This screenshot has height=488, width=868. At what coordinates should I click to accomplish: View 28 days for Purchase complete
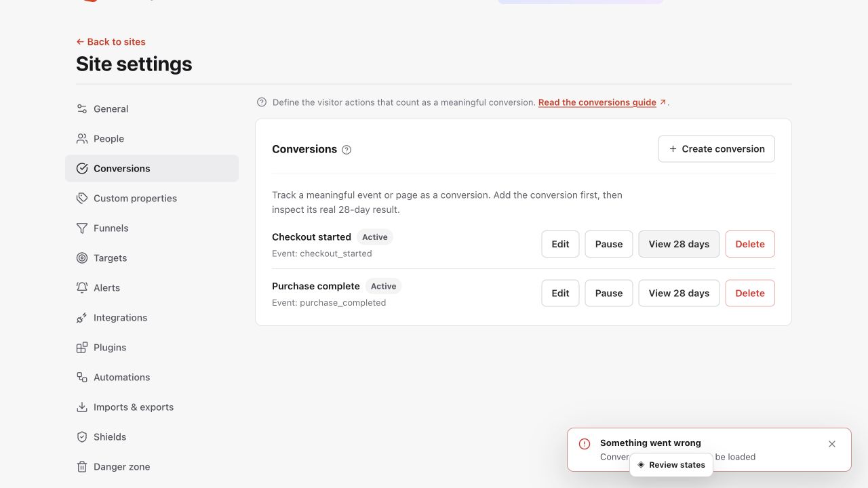[679, 293]
